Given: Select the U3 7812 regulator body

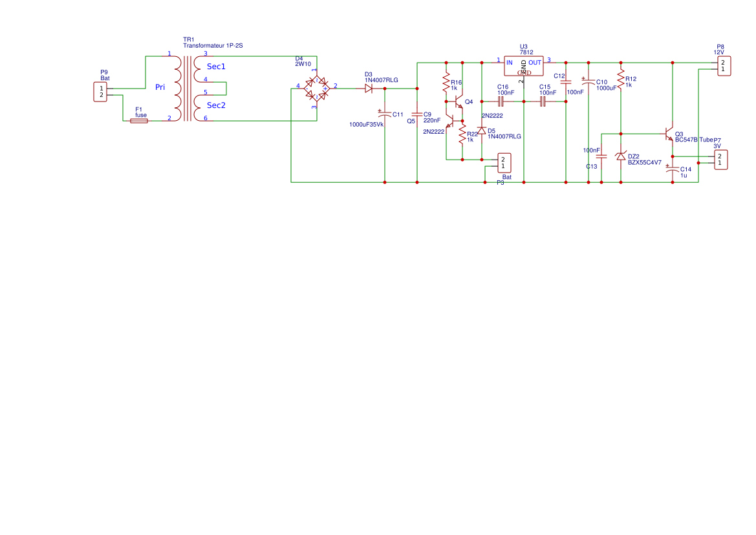Looking at the screenshot, I should click(524, 66).
